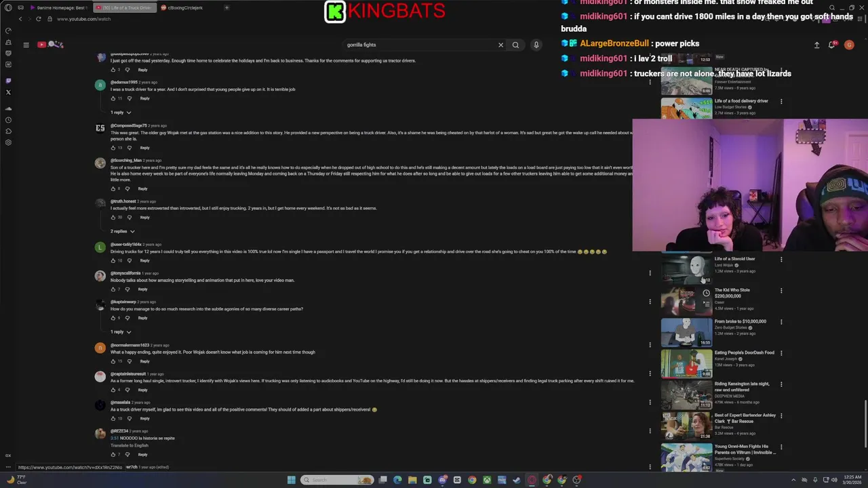Screen dimensions: 868x488
Task: Expand 2 replies under @truth.honest comment
Action: tap(123, 232)
